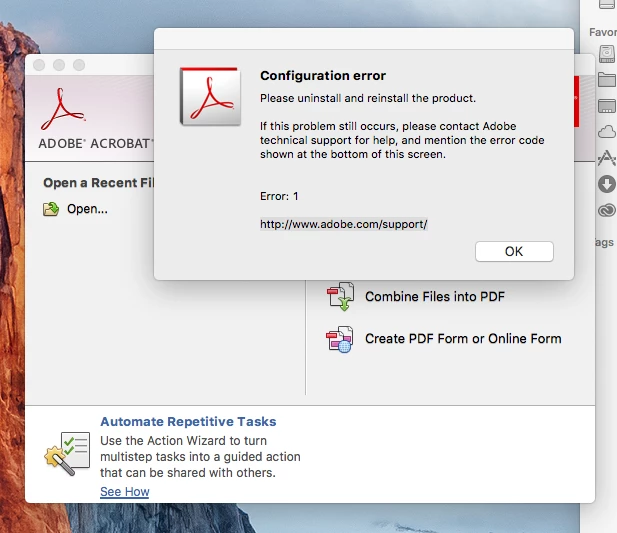Click the desktop display icon in the Finder sidebar

(607, 106)
